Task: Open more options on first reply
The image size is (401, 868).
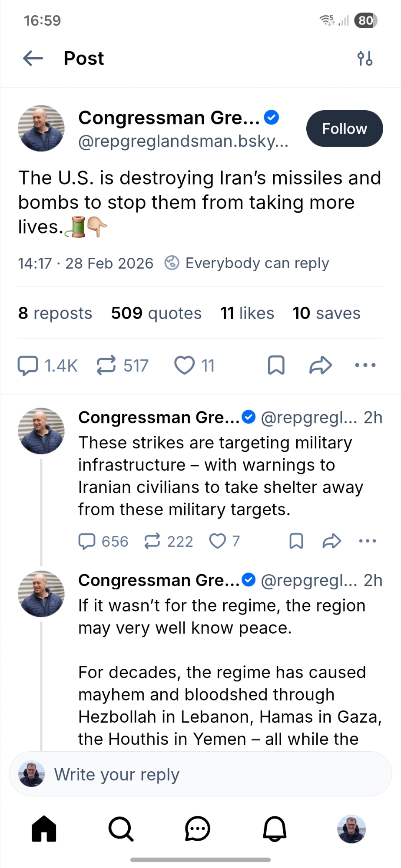Action: point(368,541)
